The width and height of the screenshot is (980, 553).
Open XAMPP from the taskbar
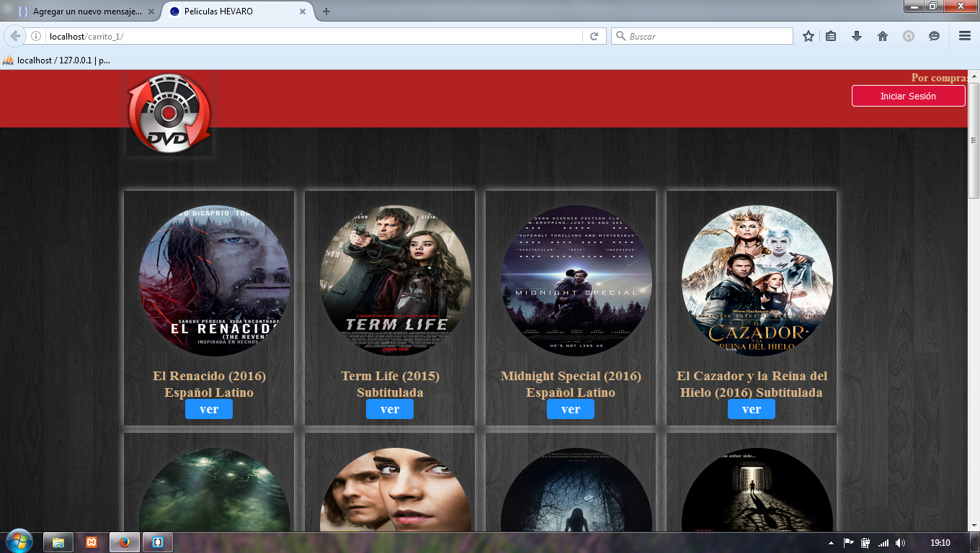pos(92,542)
